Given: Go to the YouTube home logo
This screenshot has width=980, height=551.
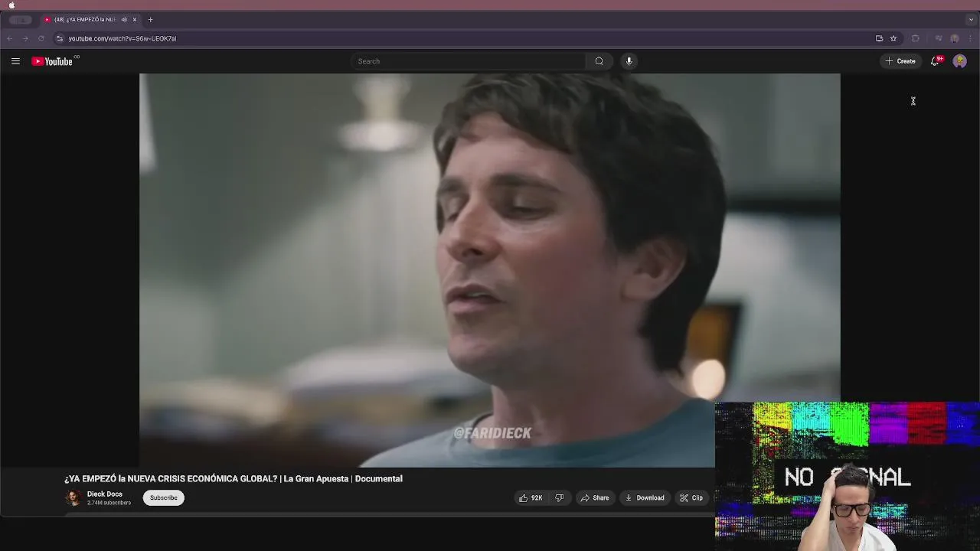Looking at the screenshot, I should point(52,61).
